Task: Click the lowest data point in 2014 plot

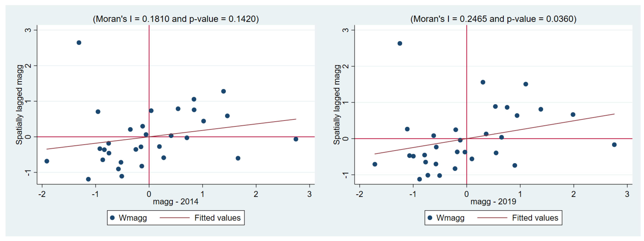Action: 88,179
